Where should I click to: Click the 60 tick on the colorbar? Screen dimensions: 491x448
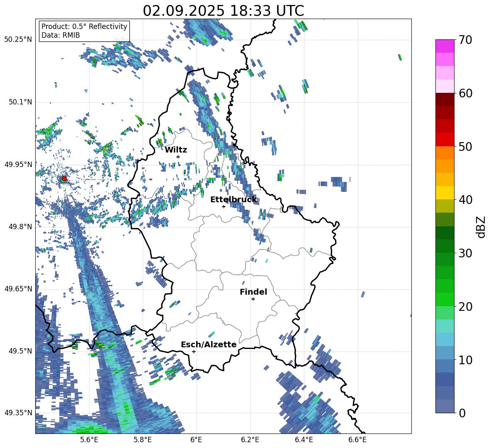point(465,93)
